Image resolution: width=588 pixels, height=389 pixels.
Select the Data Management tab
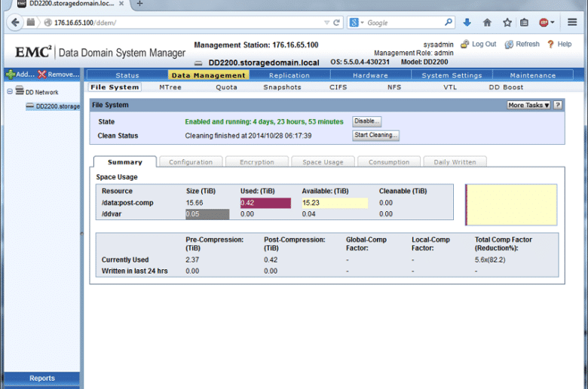209,75
